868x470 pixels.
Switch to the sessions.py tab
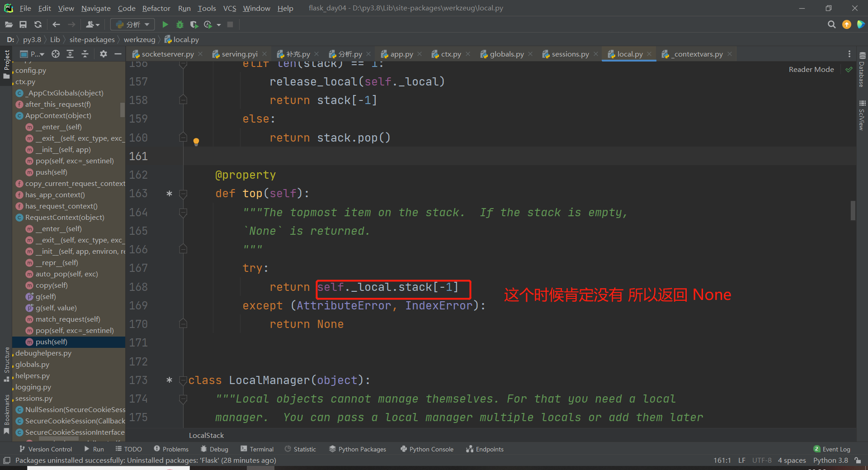click(570, 54)
